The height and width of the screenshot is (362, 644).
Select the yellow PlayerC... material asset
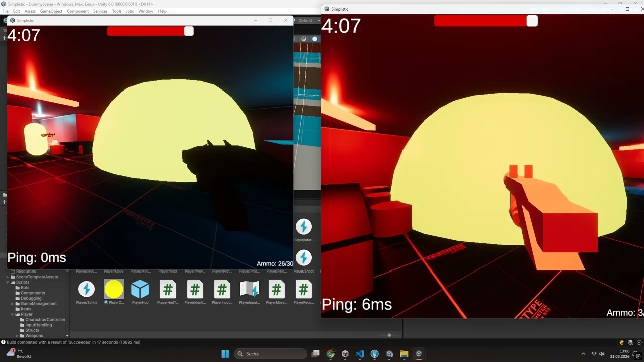pos(113,292)
